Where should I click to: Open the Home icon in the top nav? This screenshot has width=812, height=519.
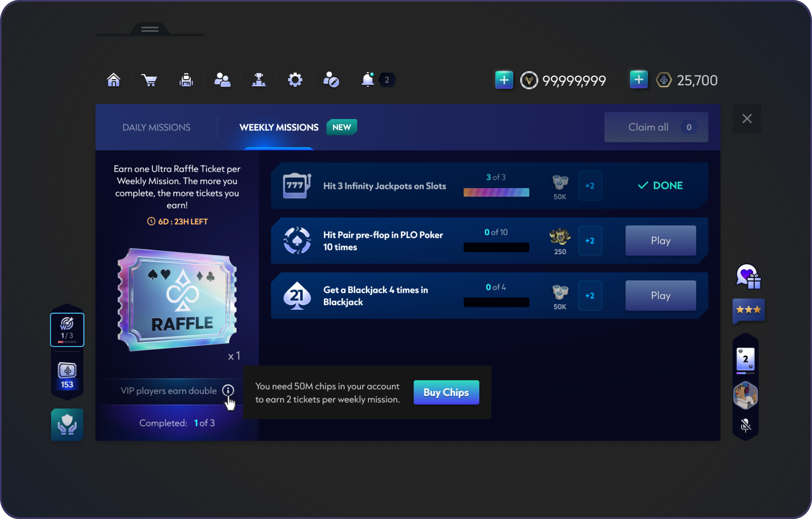(x=113, y=80)
